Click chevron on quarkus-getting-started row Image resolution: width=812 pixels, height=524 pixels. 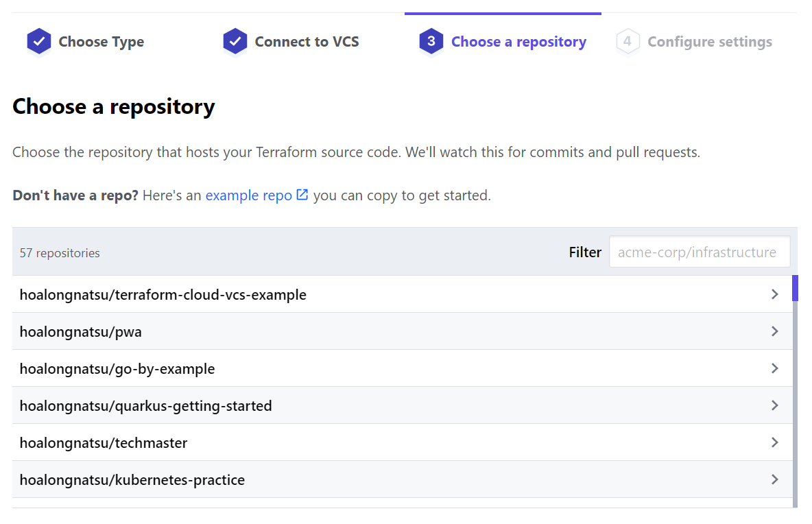click(775, 405)
